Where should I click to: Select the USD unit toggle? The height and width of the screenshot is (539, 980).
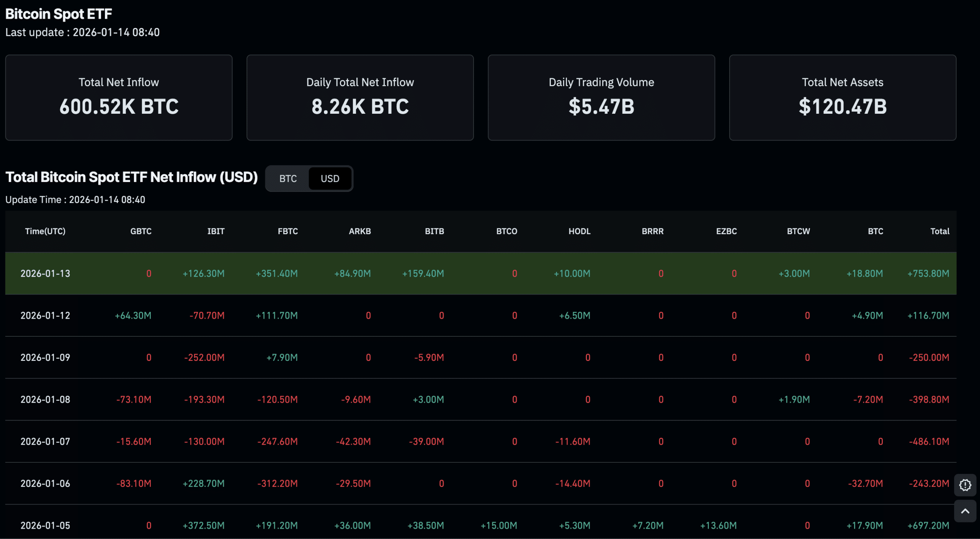[x=330, y=179]
